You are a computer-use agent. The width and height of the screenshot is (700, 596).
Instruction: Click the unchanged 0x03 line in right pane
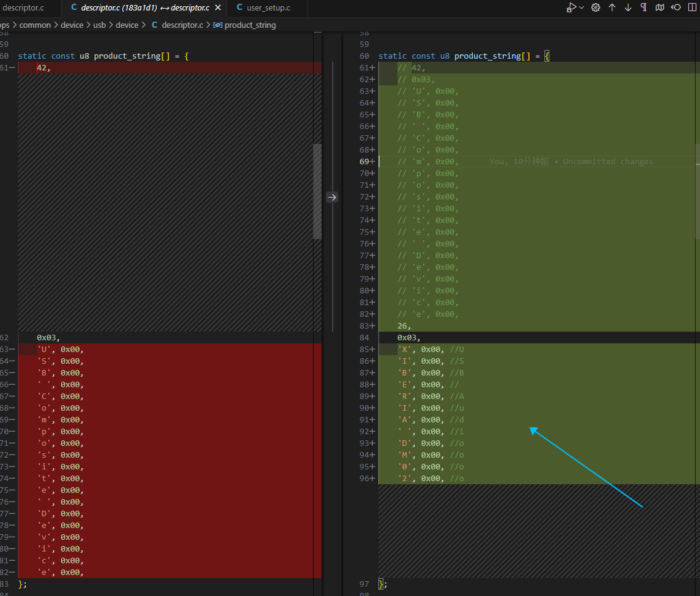[409, 338]
